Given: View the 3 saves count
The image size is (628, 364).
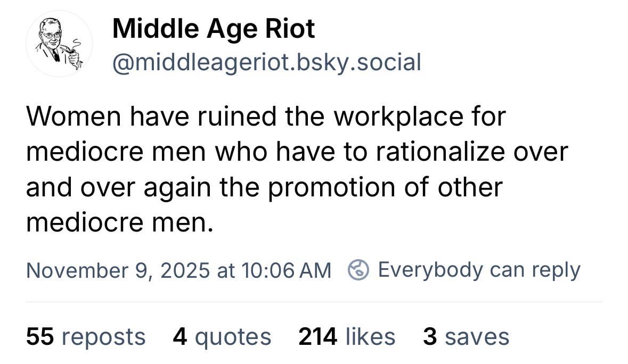Looking at the screenshot, I should click(466, 337).
